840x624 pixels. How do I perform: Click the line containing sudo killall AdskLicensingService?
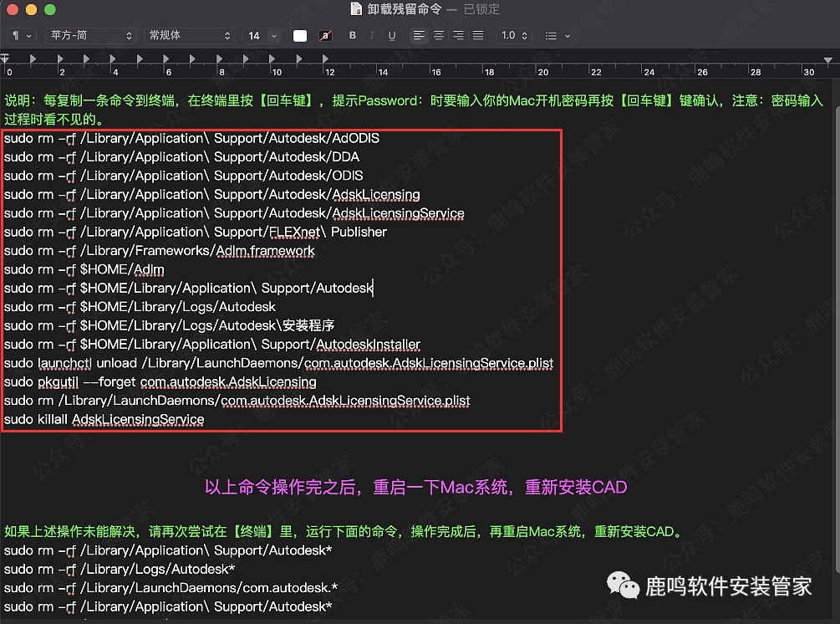[x=104, y=419]
